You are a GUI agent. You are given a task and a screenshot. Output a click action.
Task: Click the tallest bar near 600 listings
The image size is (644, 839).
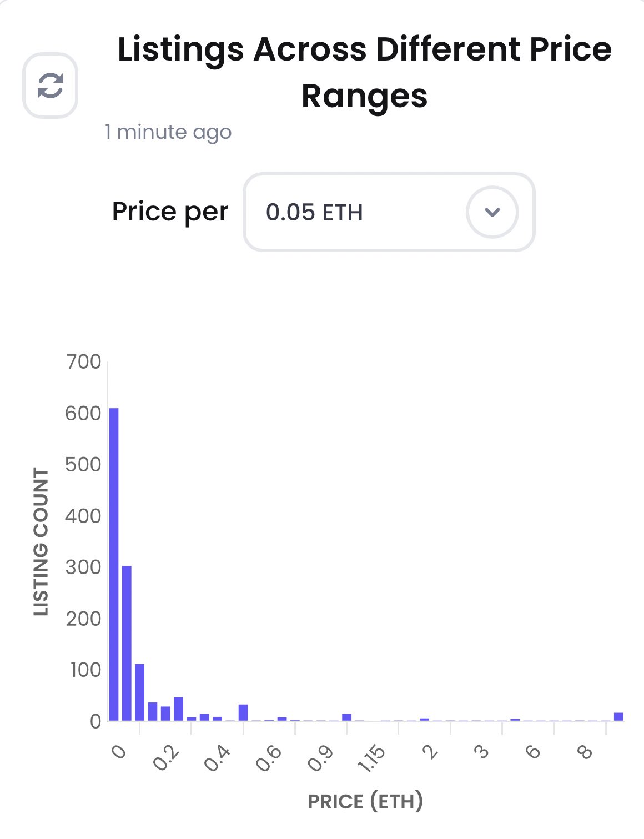[x=114, y=564]
